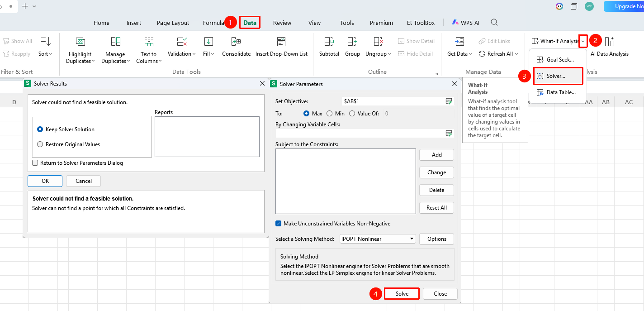Click the Subtotal icon
Screen dimensions: 644x311
pos(329,42)
